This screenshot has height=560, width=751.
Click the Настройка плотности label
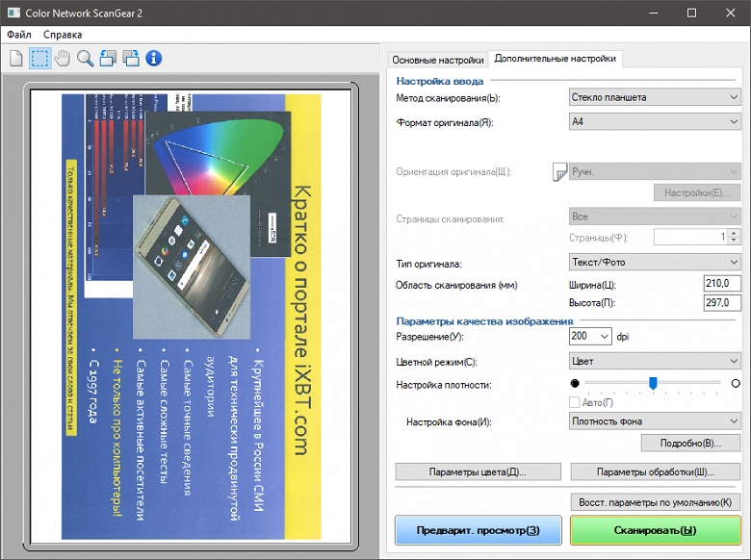click(x=444, y=385)
